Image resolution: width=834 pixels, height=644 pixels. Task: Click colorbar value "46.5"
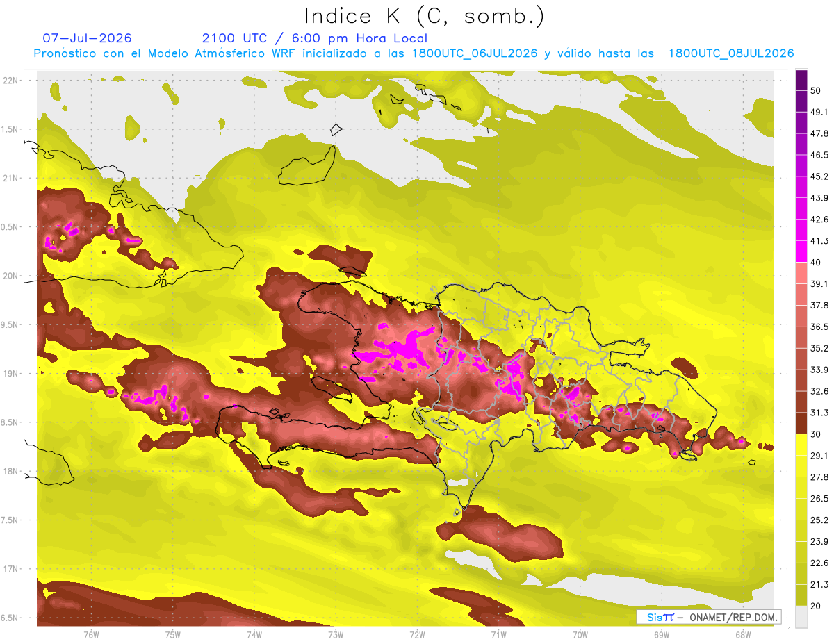tap(819, 155)
